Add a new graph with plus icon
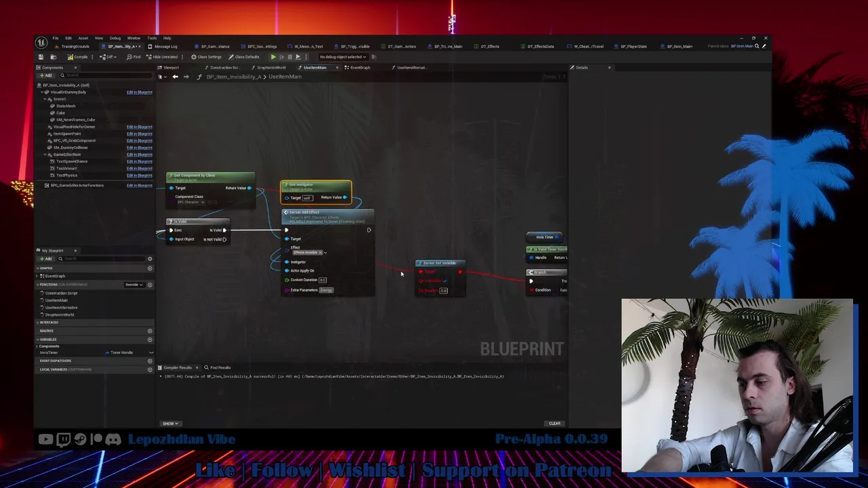Image resolution: width=868 pixels, height=488 pixels. 150,268
